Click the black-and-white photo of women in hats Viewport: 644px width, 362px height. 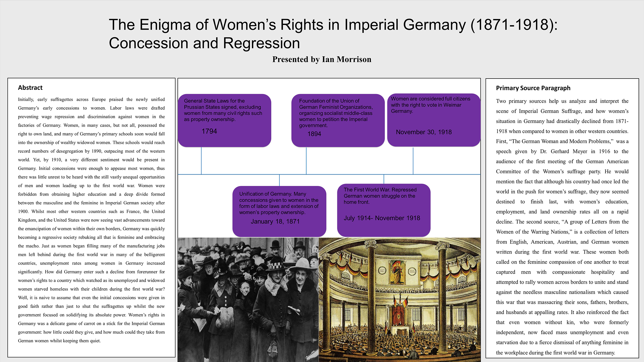(248, 300)
